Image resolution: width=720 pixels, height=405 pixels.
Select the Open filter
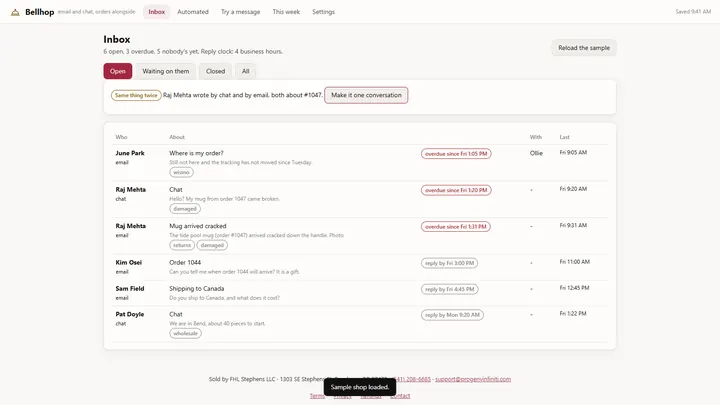pos(118,71)
